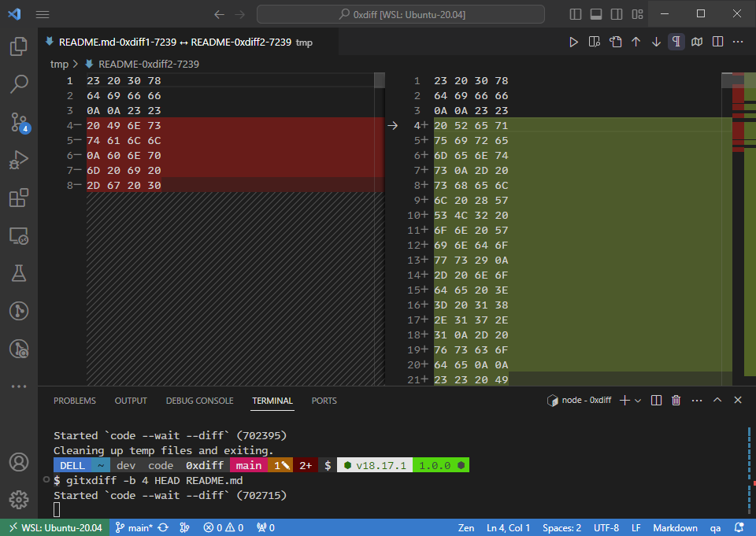The image size is (756, 536).
Task: Change the LF end of line sequence
Action: pos(636,528)
